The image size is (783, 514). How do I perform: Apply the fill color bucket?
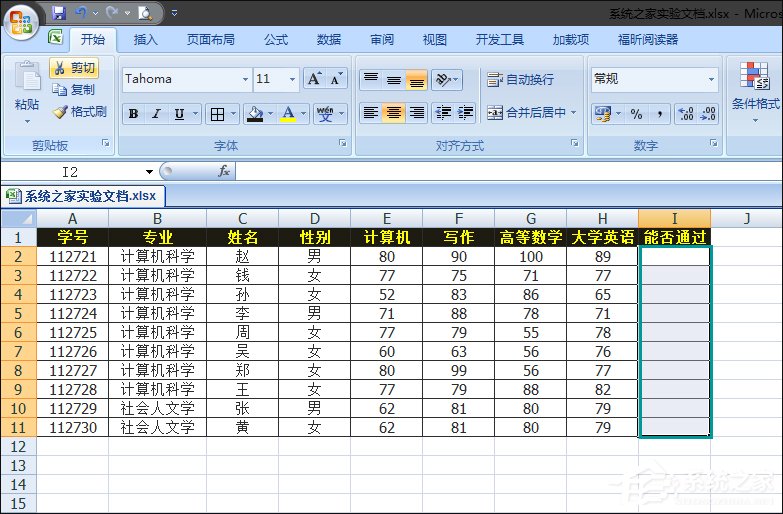pyautogui.click(x=255, y=114)
